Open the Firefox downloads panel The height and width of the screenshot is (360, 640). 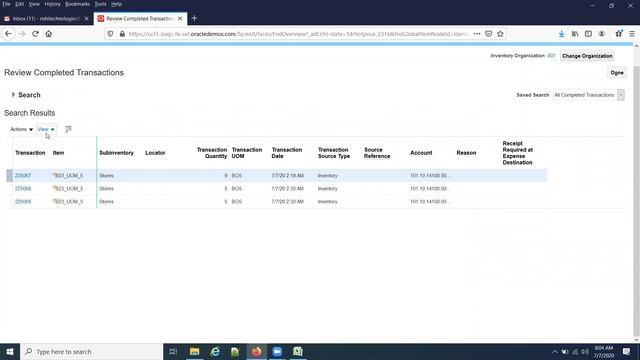(562, 34)
